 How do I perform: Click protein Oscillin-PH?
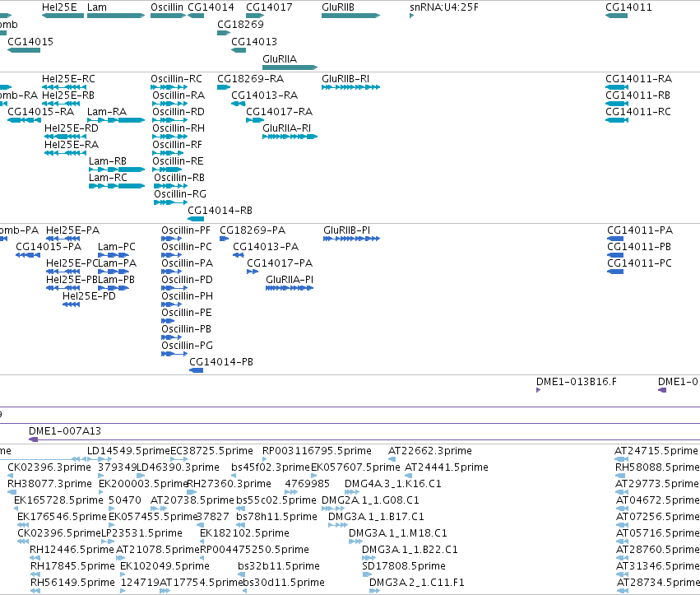coord(187,296)
